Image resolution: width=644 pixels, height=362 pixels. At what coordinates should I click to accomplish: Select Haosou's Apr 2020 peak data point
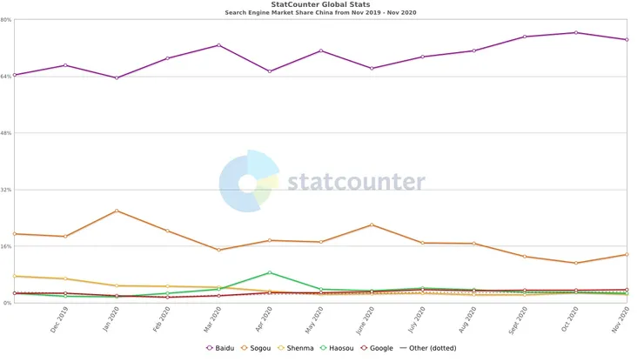pyautogui.click(x=270, y=272)
